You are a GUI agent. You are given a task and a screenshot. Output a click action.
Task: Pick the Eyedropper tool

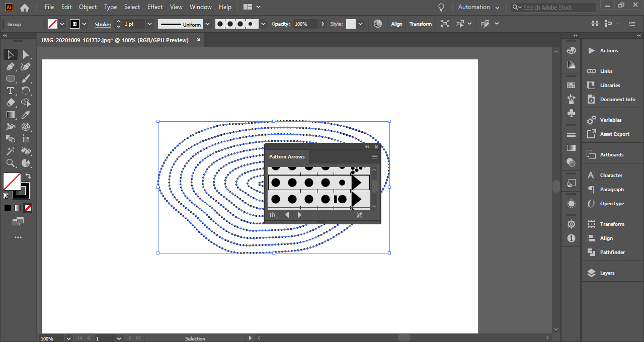coord(26,115)
